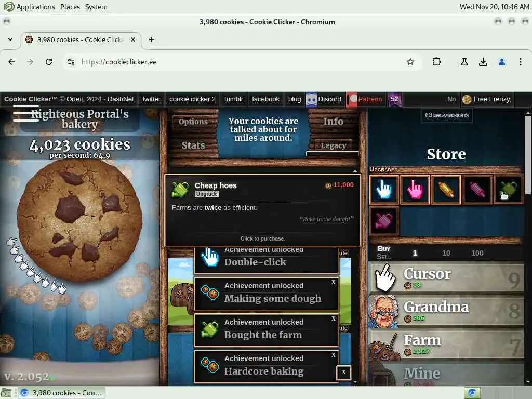Buy the pink watering can upgrade
532x399 pixels.
(x=384, y=220)
